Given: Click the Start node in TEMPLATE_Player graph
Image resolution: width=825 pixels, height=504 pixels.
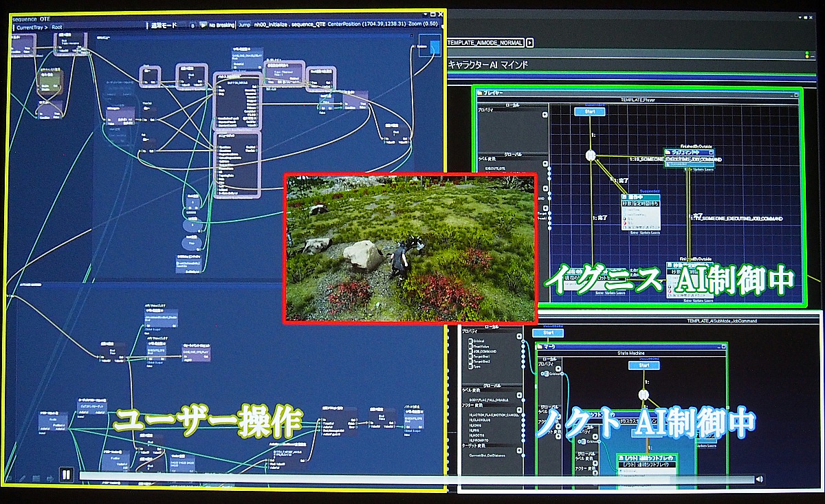Looking at the screenshot, I should [589, 111].
